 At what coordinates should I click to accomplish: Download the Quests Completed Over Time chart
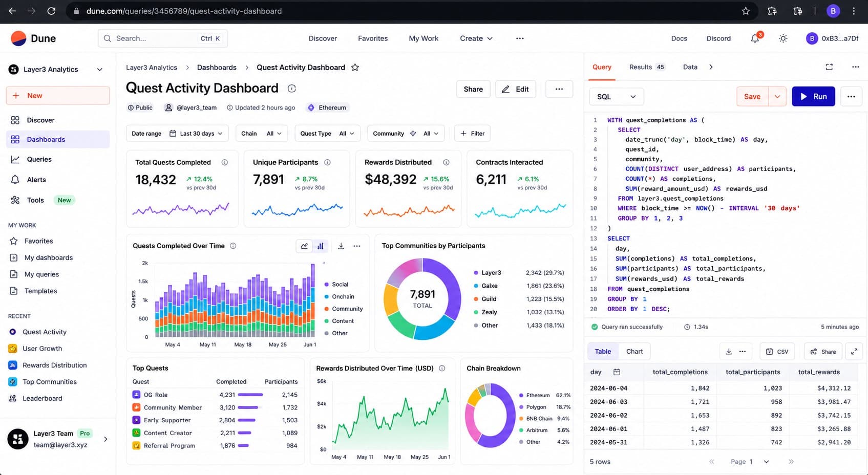click(x=341, y=246)
